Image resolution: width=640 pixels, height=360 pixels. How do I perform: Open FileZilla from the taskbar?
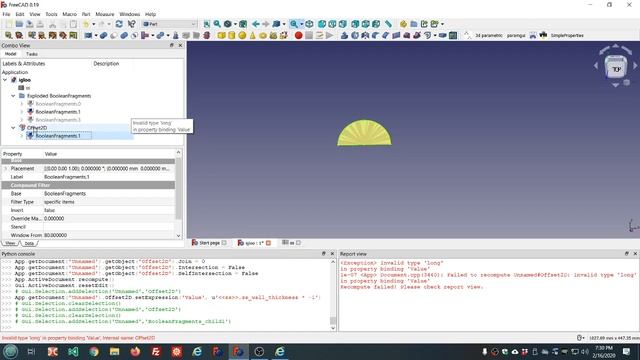(x=156, y=351)
